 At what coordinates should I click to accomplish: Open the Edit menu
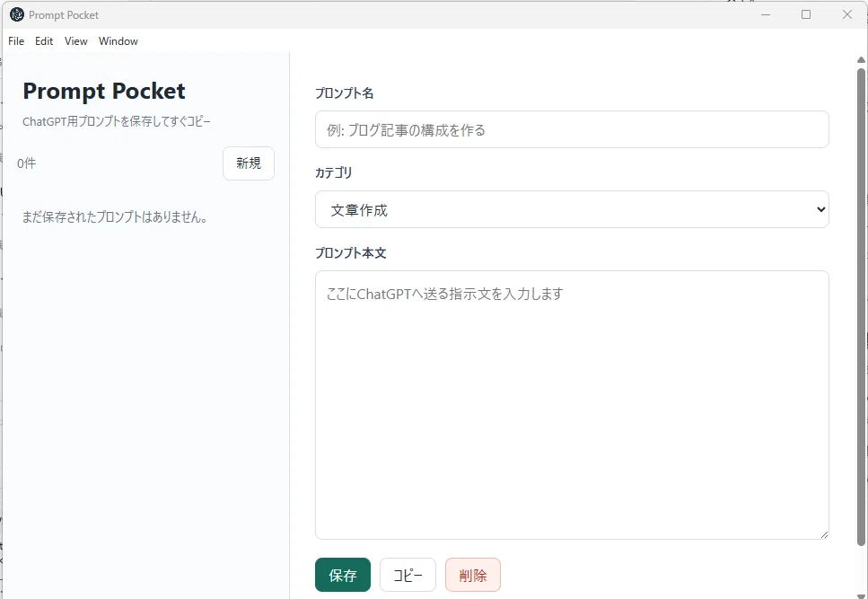click(44, 41)
